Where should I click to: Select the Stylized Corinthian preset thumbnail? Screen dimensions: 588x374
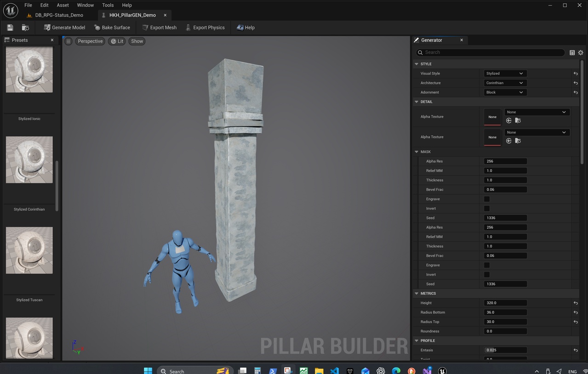[29, 159]
